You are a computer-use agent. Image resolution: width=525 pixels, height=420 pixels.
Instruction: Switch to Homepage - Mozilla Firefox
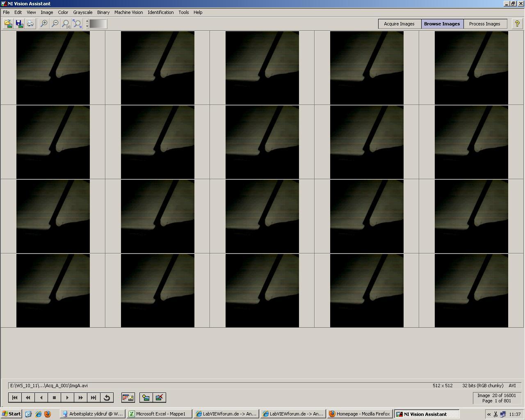[360, 414]
